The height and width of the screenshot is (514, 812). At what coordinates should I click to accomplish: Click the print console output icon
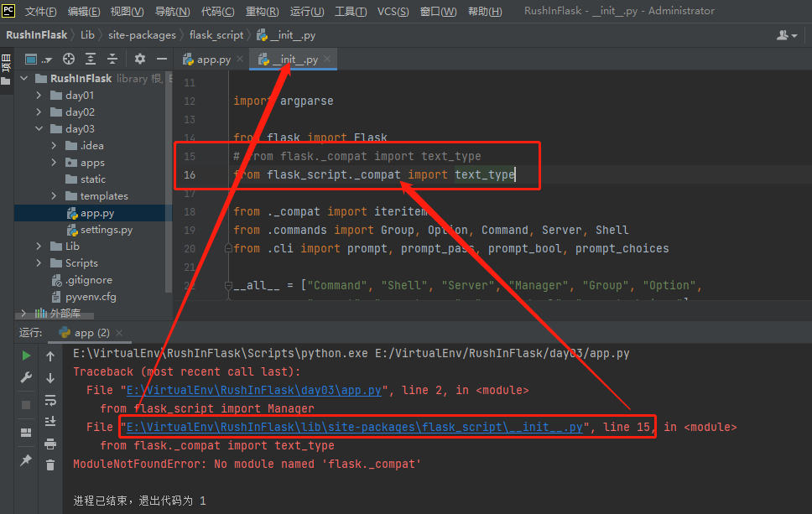pyautogui.click(x=50, y=444)
